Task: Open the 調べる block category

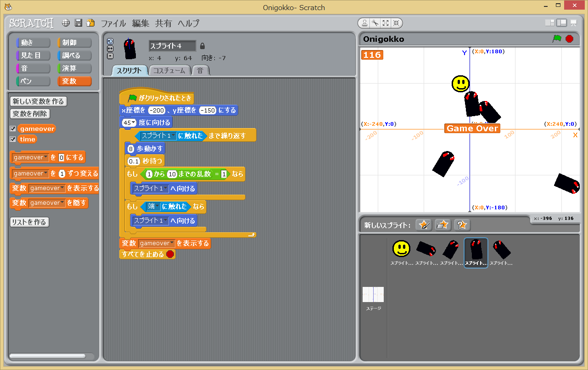Action: [x=74, y=56]
